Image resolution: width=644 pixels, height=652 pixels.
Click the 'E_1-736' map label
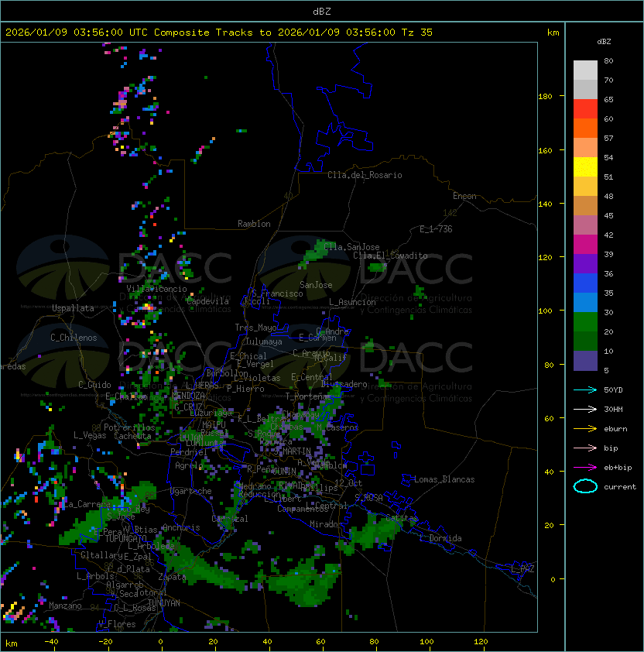click(436, 229)
